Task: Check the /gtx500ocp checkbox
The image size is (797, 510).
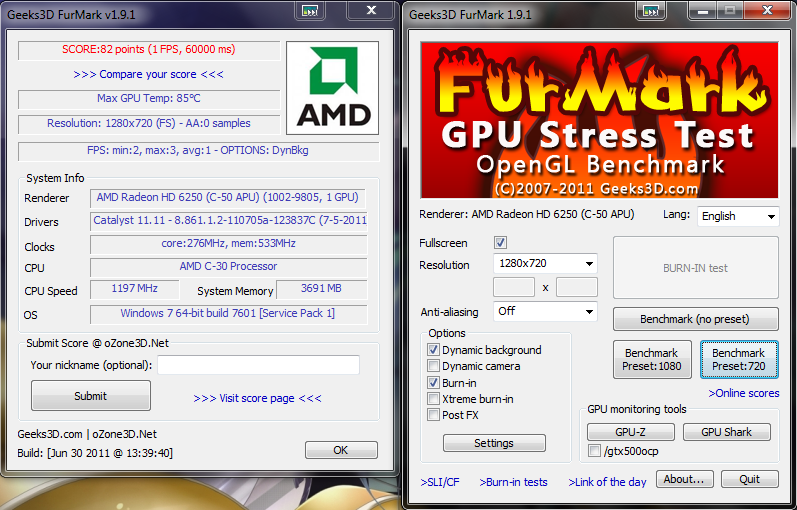Action: [x=594, y=451]
